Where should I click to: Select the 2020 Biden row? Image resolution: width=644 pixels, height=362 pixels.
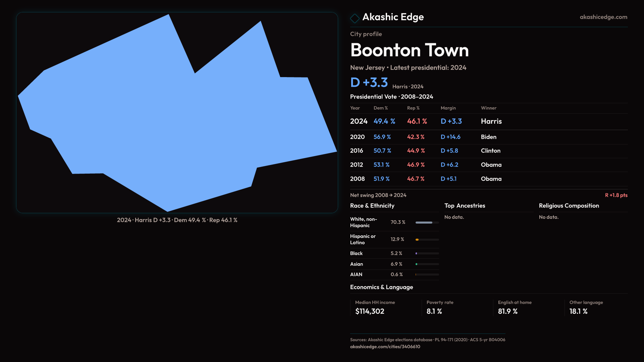coord(488,137)
